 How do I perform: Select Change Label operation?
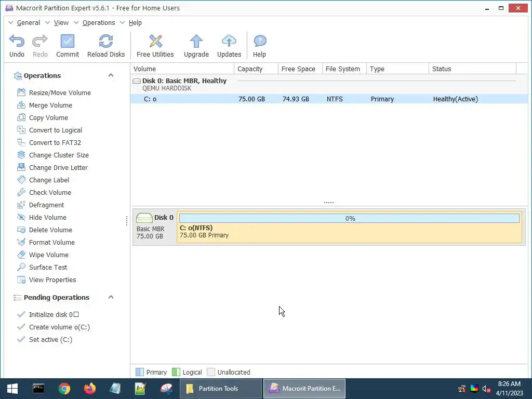(49, 180)
